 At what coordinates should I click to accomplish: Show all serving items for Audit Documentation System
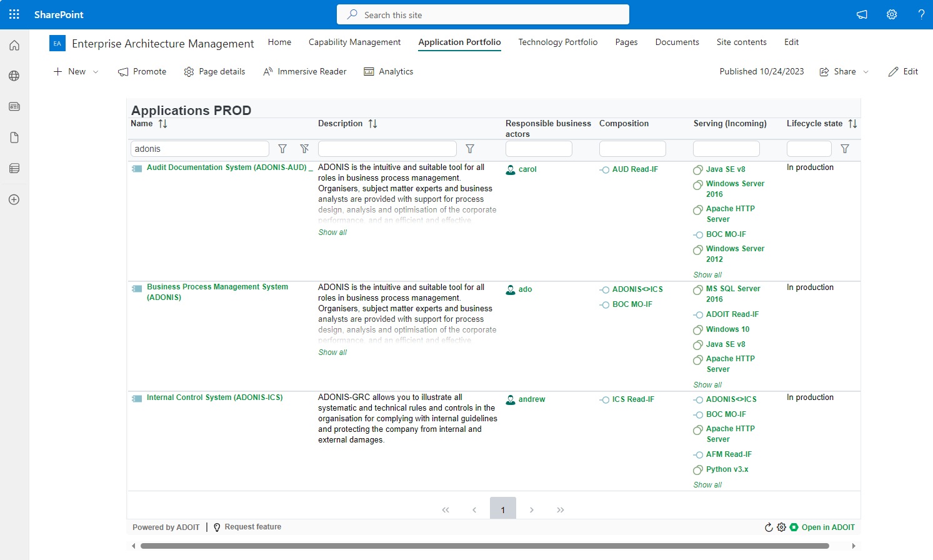point(707,275)
